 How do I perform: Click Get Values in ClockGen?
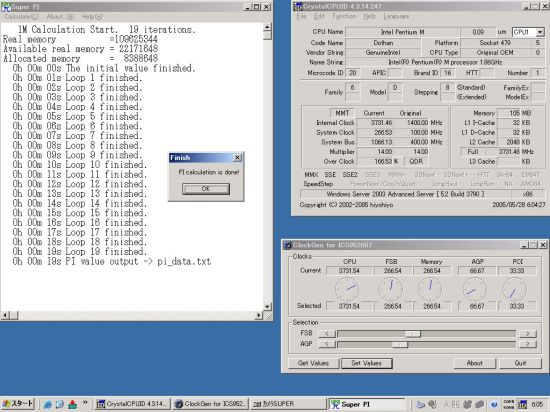(x=314, y=363)
